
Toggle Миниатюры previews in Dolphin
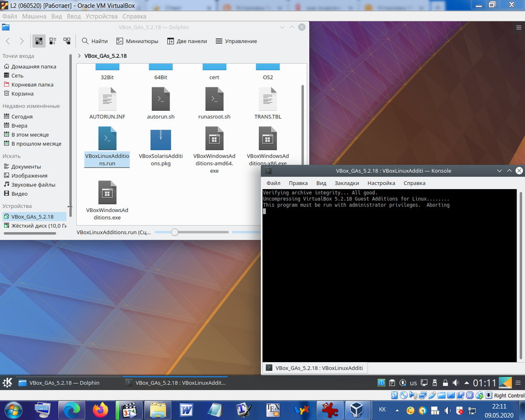(x=137, y=41)
